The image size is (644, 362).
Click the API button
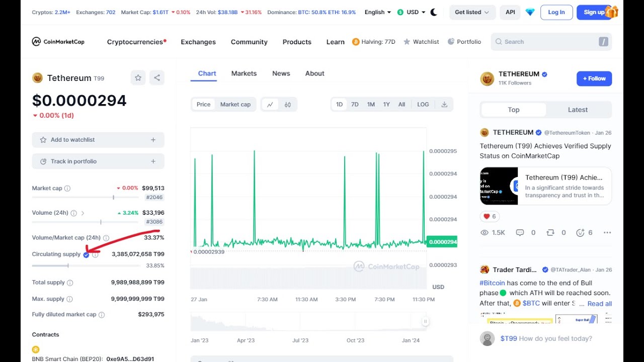[x=510, y=12]
